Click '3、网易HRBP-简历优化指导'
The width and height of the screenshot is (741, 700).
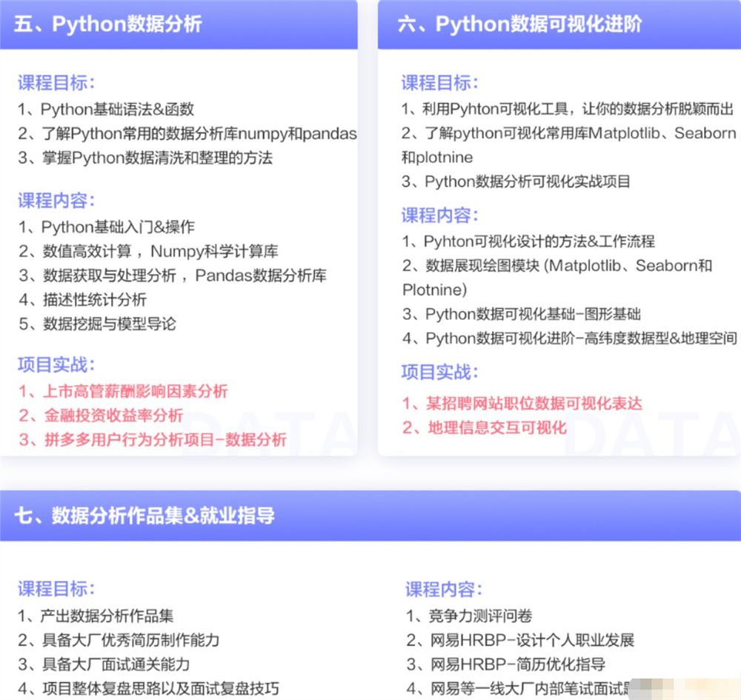tap(505, 664)
